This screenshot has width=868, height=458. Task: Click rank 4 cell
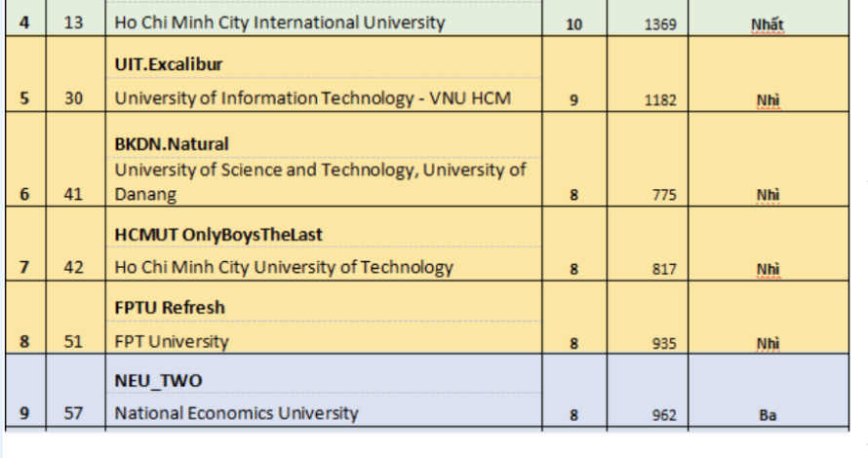coord(24,22)
